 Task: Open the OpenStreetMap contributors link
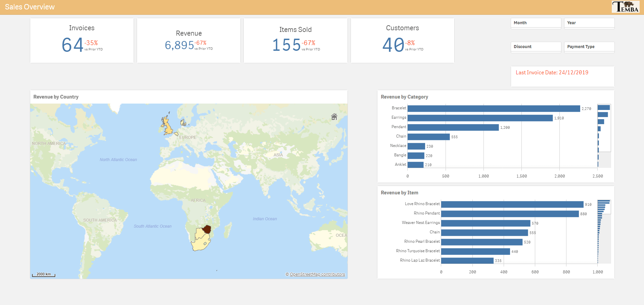[317, 274]
